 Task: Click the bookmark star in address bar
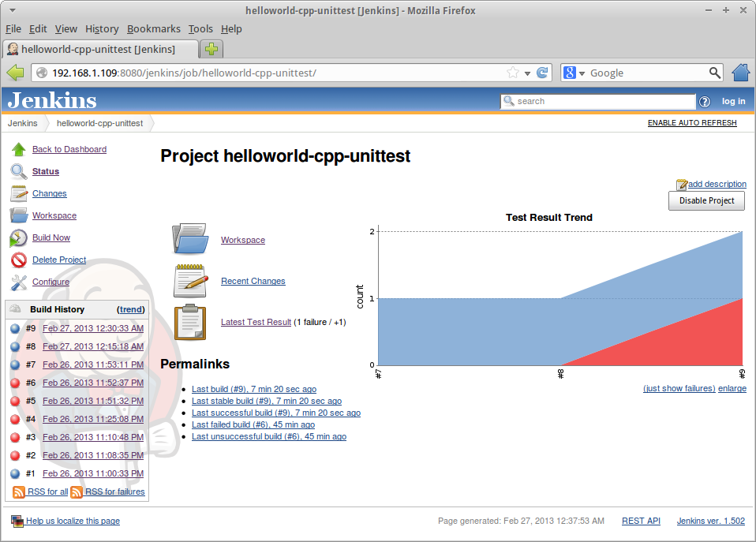(513, 73)
